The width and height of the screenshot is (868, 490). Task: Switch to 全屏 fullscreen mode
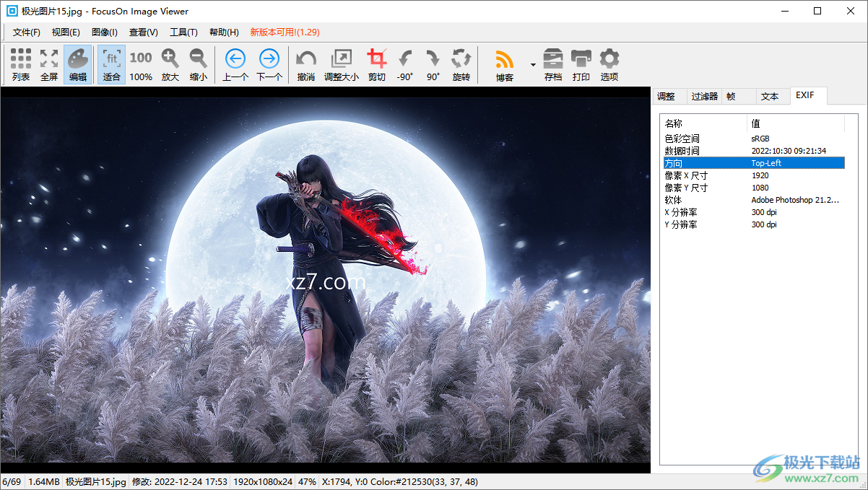coord(49,65)
